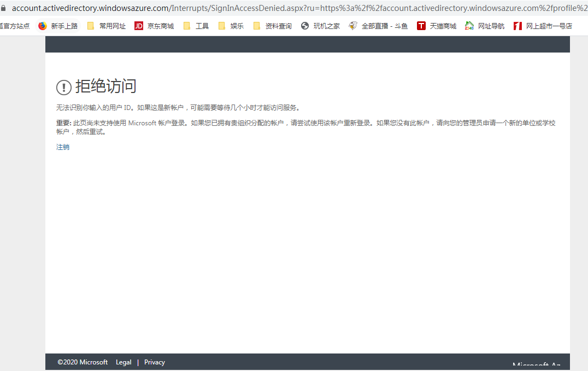Screen dimensions: 588x371
Task: Open the 常用网址 bookmark folder
Action: click(x=107, y=26)
